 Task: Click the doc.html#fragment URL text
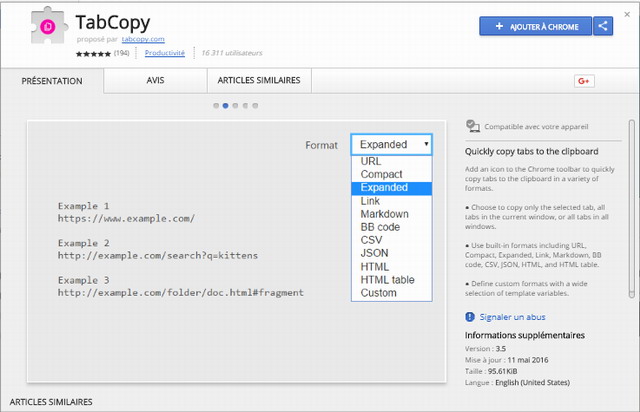[180, 293]
